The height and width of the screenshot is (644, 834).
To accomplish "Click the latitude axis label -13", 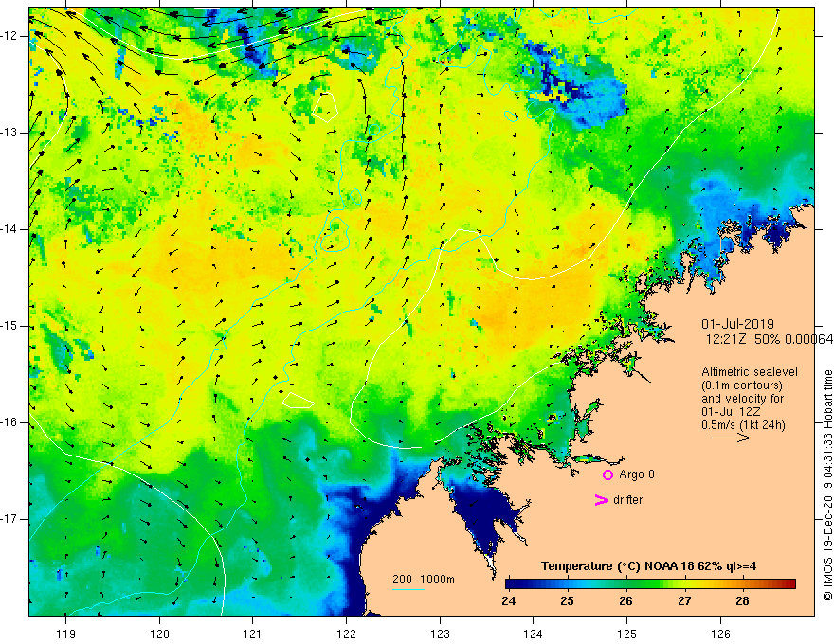I will pos(9,133).
